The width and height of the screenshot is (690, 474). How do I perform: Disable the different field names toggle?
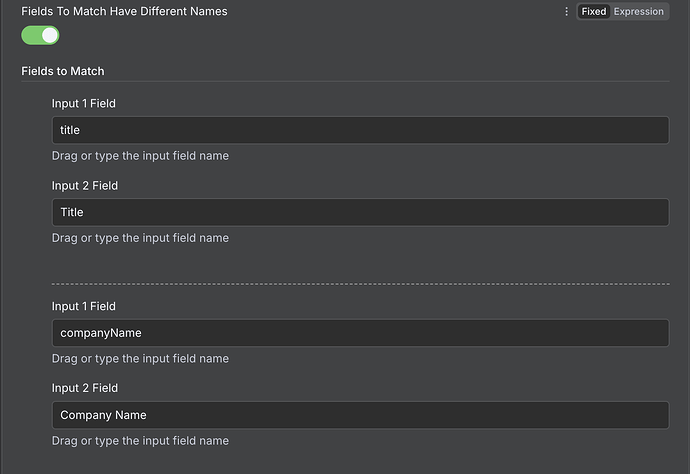40,35
